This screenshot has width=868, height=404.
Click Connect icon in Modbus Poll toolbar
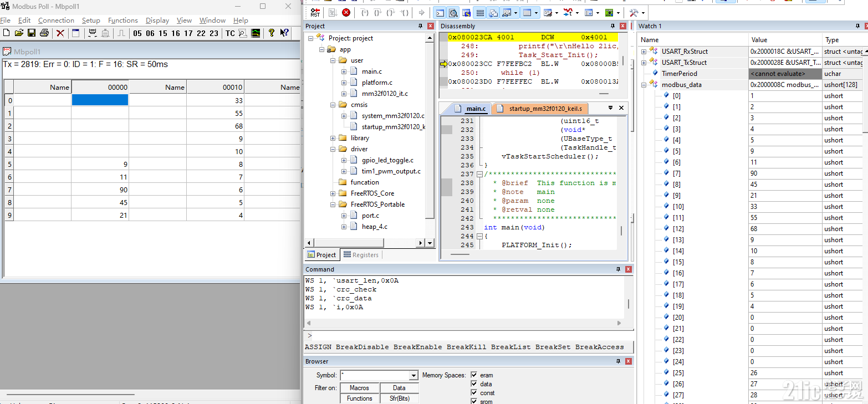pyautogui.click(x=93, y=33)
